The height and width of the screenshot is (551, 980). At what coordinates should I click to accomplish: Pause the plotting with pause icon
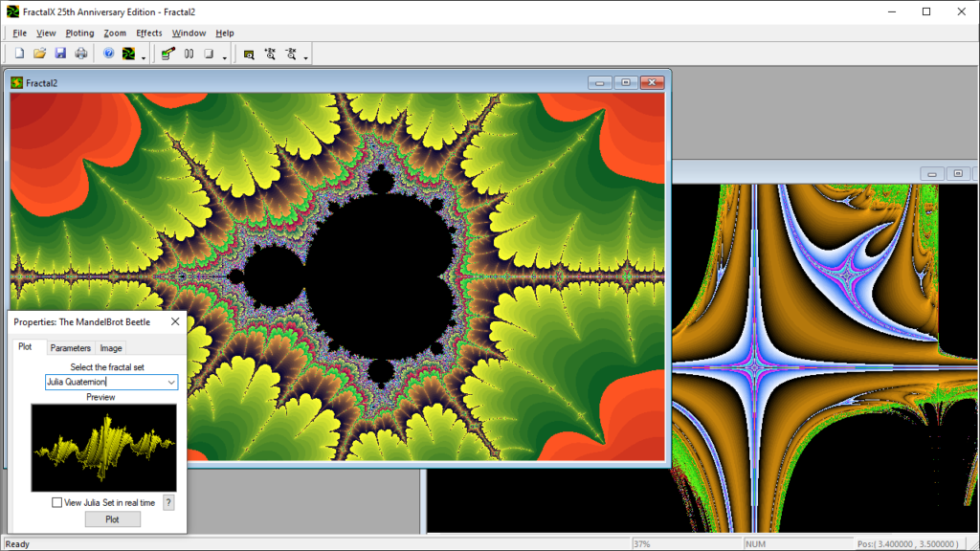(x=189, y=54)
